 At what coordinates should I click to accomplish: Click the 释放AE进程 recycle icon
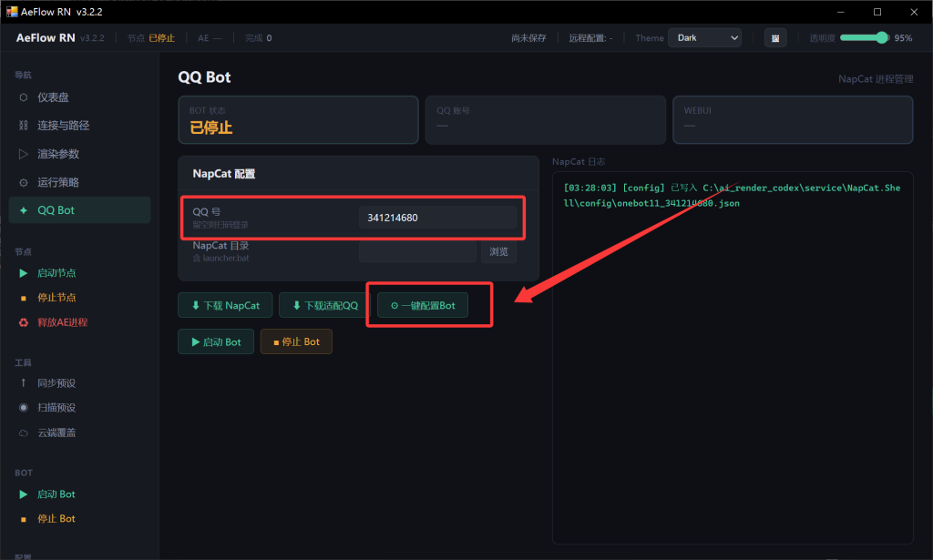tap(24, 322)
